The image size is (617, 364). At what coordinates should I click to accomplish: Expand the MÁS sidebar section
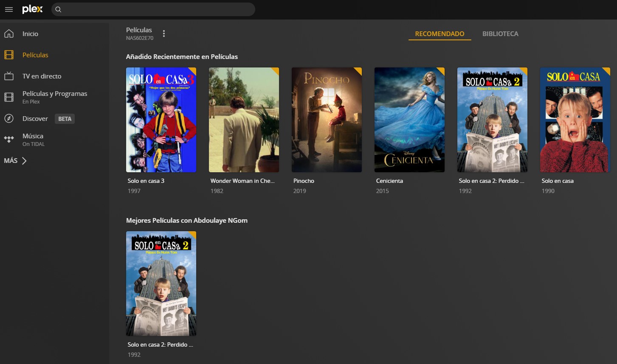click(x=15, y=160)
